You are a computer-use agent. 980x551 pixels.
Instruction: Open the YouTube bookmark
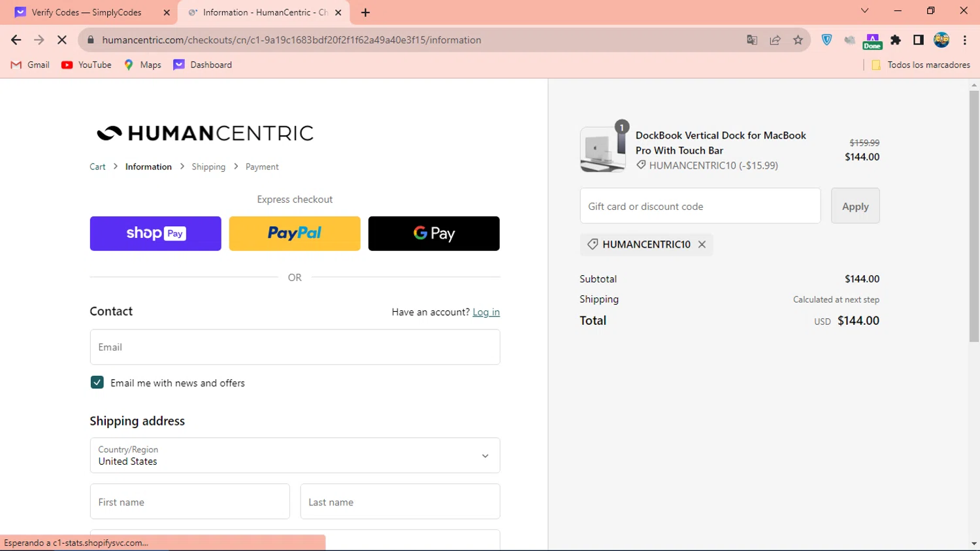click(86, 65)
